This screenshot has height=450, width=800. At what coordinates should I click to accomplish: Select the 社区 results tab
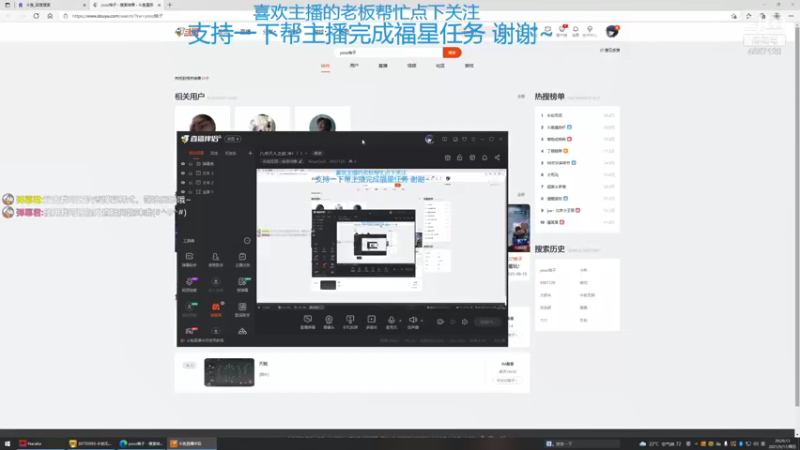coord(440,66)
